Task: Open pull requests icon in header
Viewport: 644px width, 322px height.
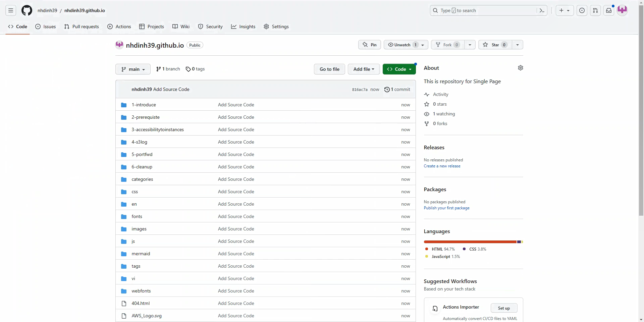Action: pyautogui.click(x=595, y=10)
